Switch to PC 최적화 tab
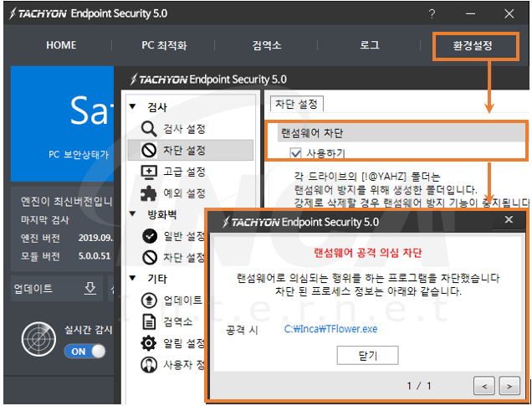Screen dimensions: 532x406 click(x=164, y=45)
